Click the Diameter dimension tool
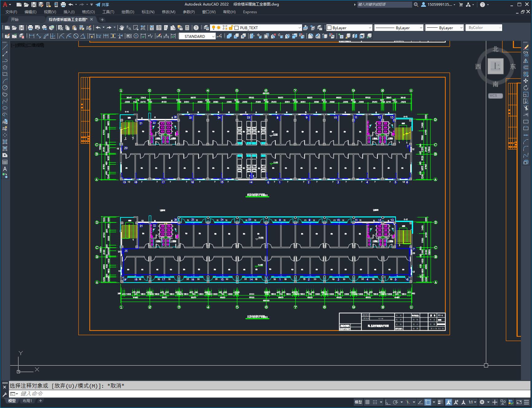This screenshot has height=408, width=532. [x=76, y=36]
